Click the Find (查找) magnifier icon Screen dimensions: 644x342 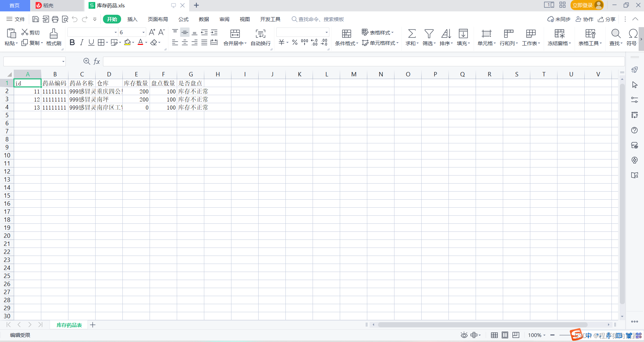(616, 33)
